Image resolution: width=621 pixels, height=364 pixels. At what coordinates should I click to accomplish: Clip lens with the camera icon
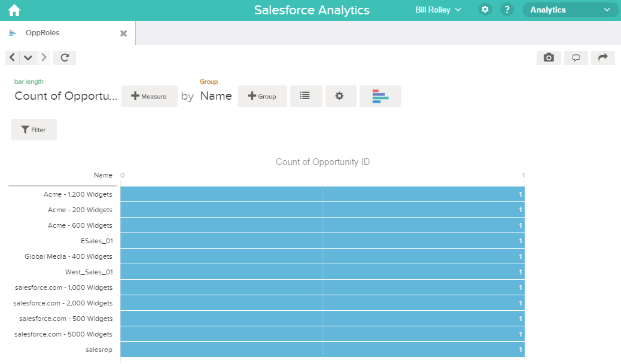549,58
